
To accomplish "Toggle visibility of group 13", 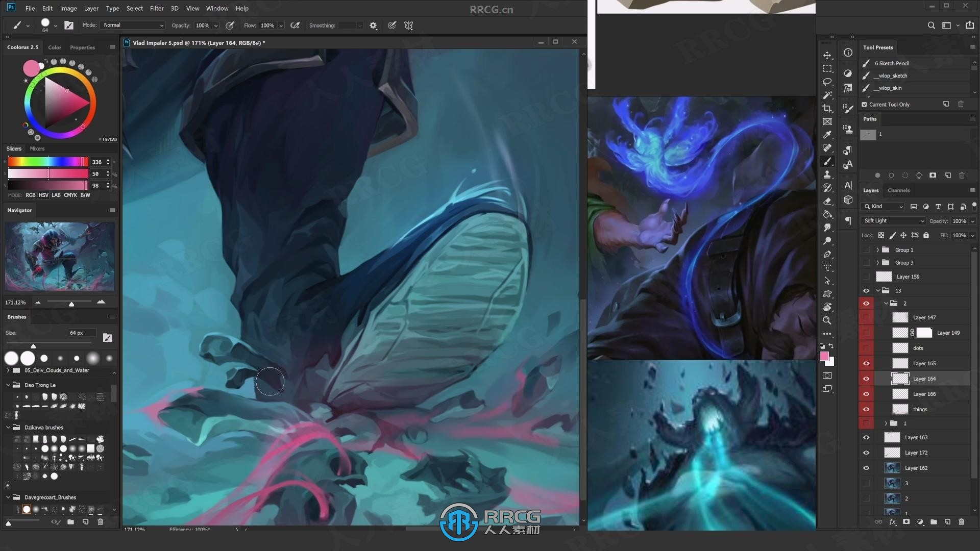I will [x=866, y=291].
